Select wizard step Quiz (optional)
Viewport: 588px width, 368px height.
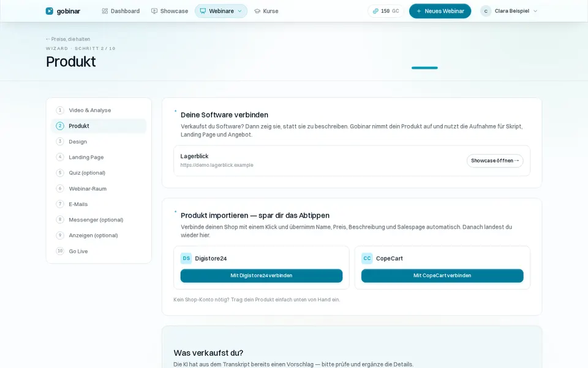pyautogui.click(x=99, y=173)
